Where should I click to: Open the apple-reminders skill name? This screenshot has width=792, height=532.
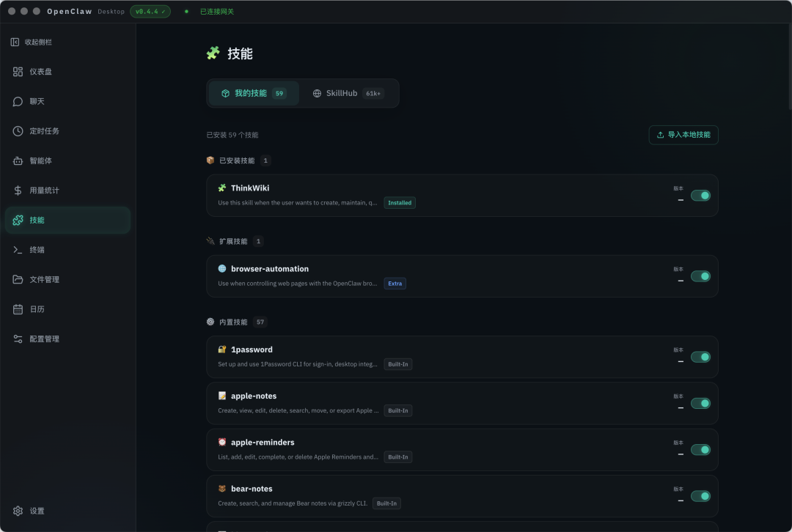click(263, 442)
